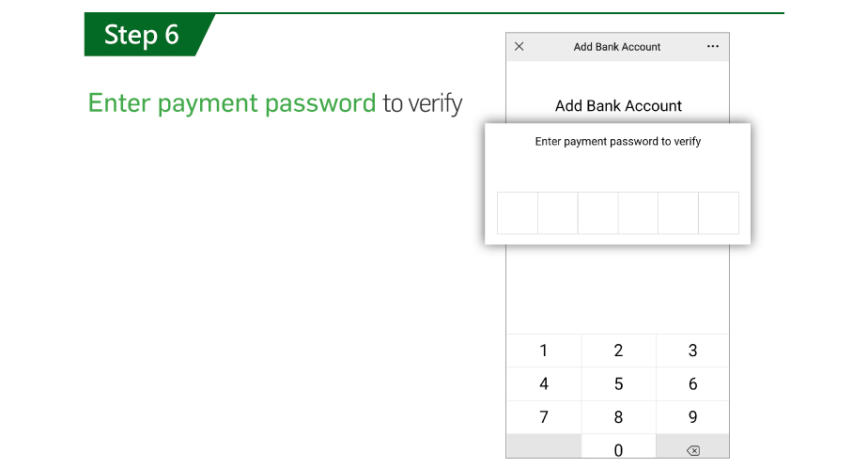
Task: Tap digit 8 on the keypad
Action: tap(618, 417)
